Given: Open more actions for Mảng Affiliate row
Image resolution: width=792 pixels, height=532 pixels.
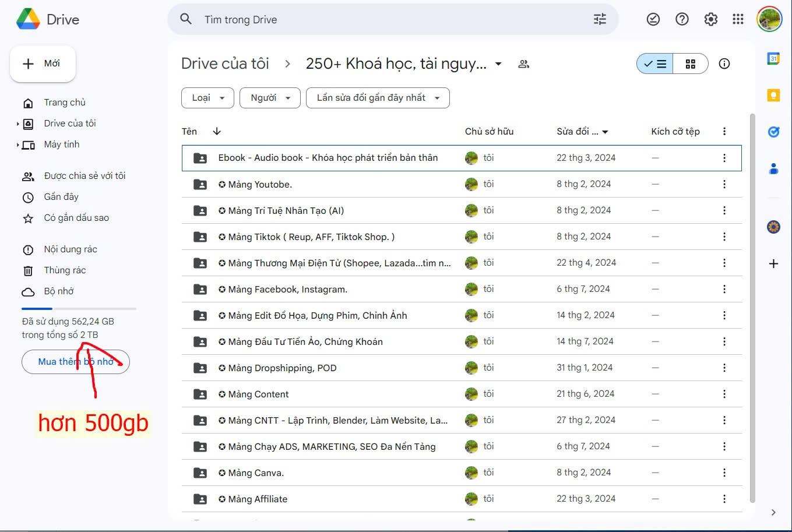Looking at the screenshot, I should tap(724, 499).
